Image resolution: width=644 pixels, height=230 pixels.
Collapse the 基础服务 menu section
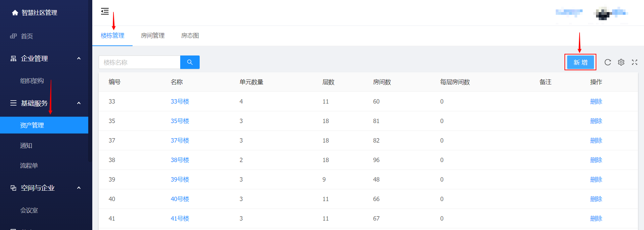tap(79, 103)
